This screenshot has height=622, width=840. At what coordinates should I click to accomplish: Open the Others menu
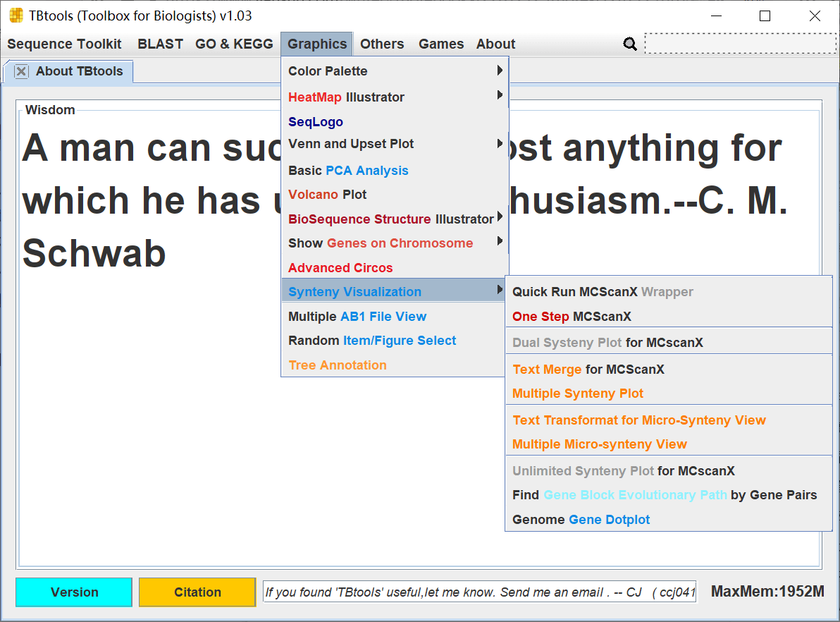click(382, 44)
